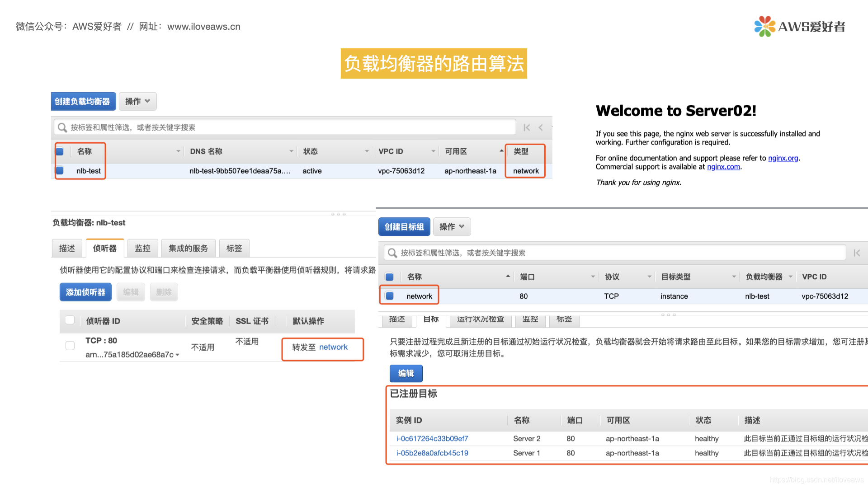
Task: Expand the listener ARN dropdown arrow
Action: click(x=178, y=355)
